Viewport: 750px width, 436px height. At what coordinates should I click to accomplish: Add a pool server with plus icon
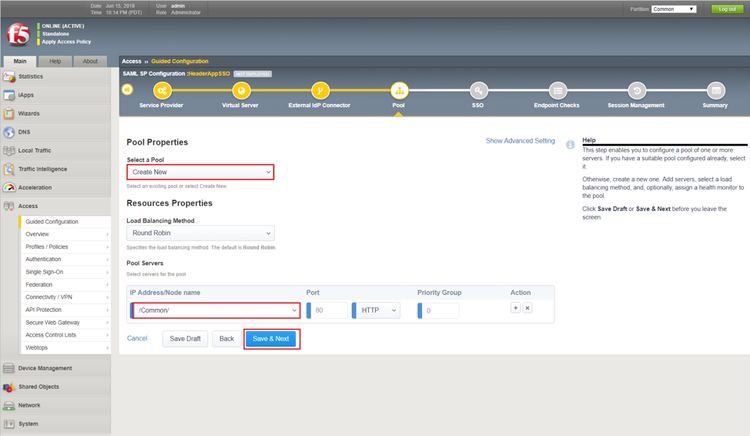[x=516, y=309]
